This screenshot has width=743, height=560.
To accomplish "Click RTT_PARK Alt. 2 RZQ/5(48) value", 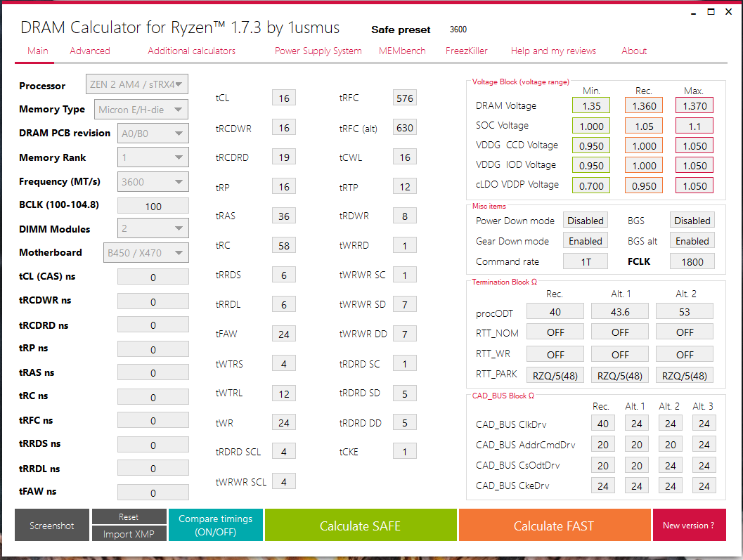I will click(684, 376).
